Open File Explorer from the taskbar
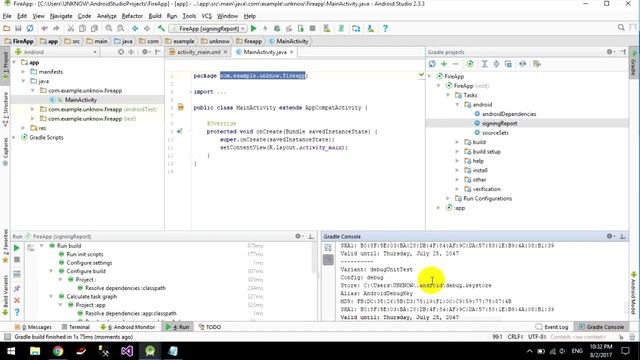The width and height of the screenshot is (640, 360). click(35, 351)
